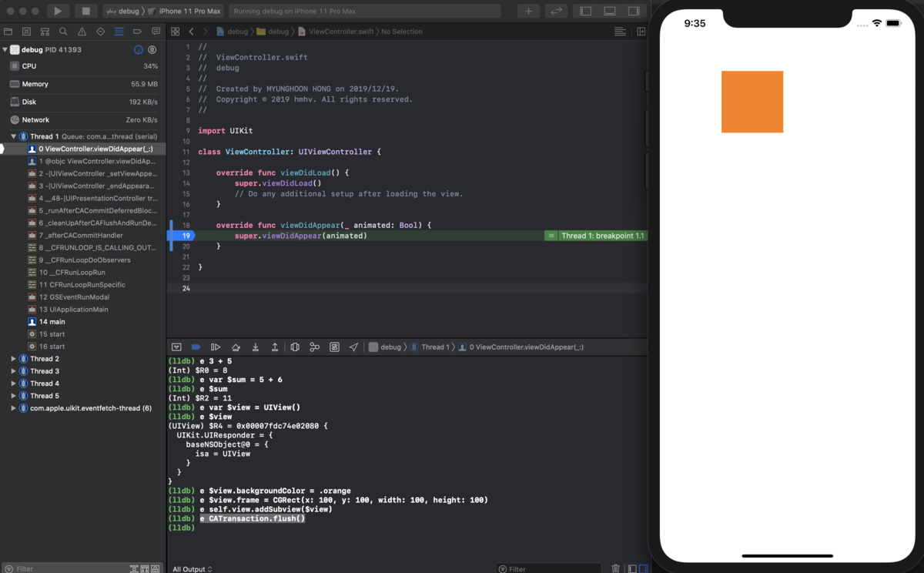924x573 pixels.
Task: Deactivate breakpoints in debug bar
Action: coord(196,347)
